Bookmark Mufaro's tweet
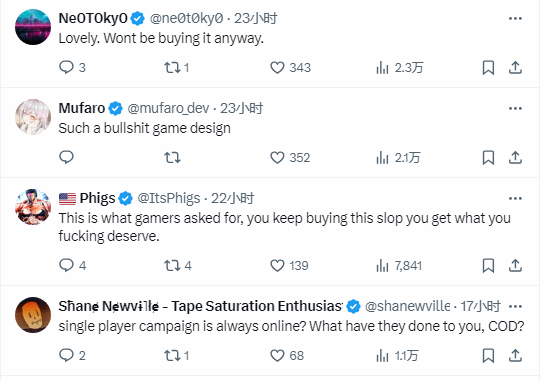This screenshot has height=381, width=542. pos(488,158)
